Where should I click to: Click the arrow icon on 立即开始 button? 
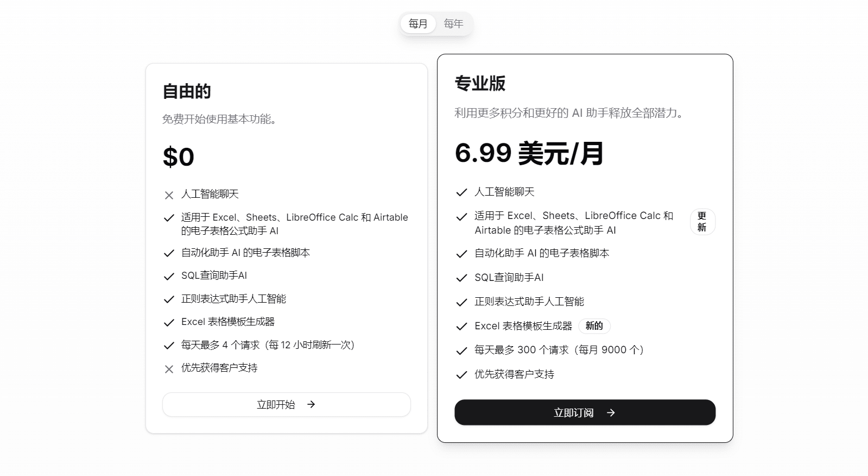[311, 404]
